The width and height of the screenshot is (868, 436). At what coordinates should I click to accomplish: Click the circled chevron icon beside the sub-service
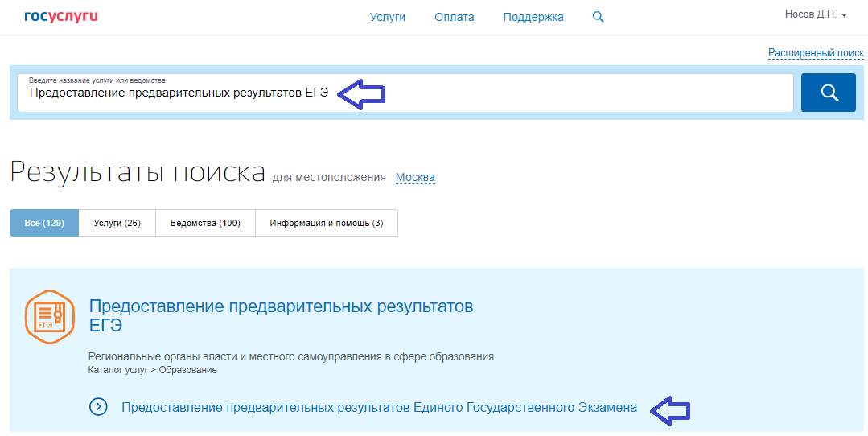(x=99, y=407)
